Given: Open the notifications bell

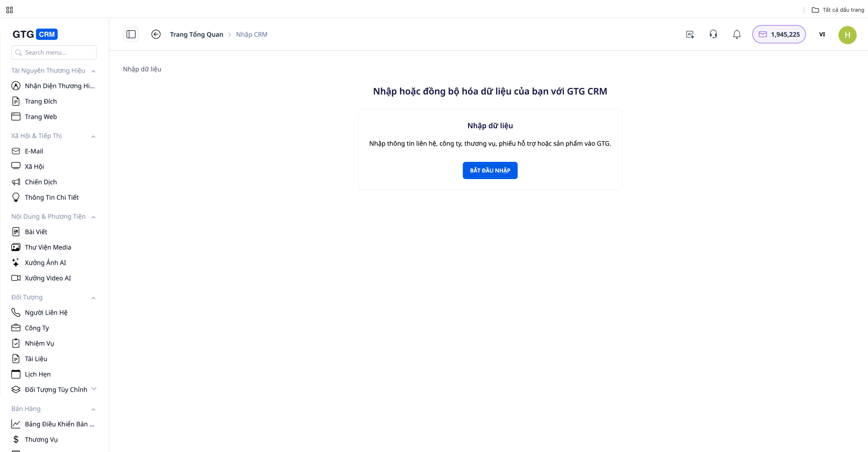Looking at the screenshot, I should [x=737, y=34].
